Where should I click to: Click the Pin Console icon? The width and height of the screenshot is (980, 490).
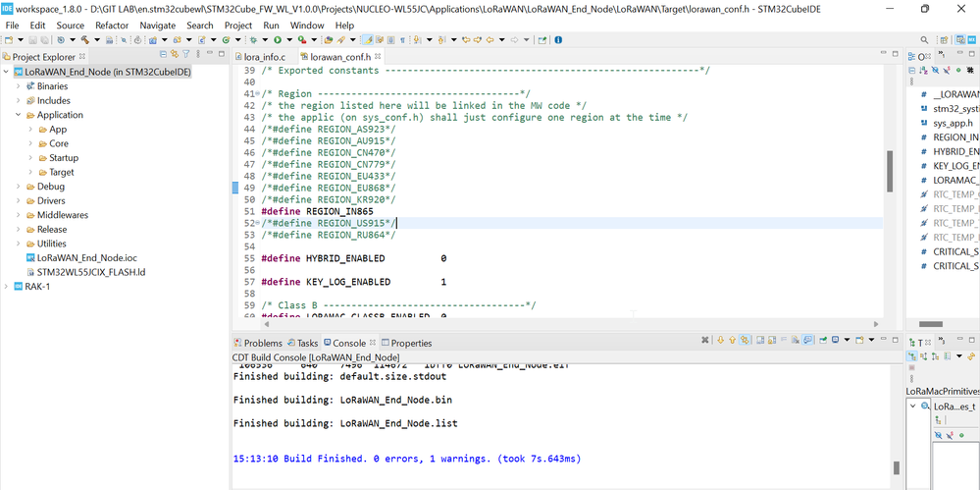[x=823, y=340]
